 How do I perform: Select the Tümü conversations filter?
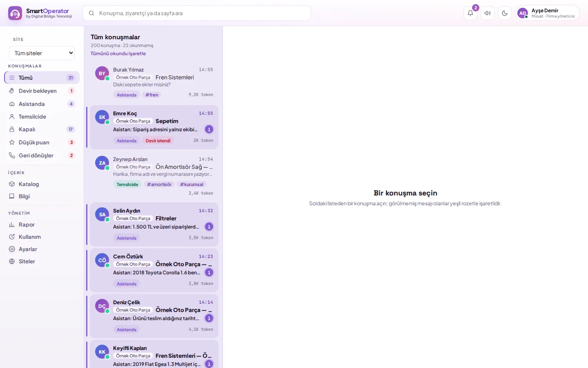(42, 78)
